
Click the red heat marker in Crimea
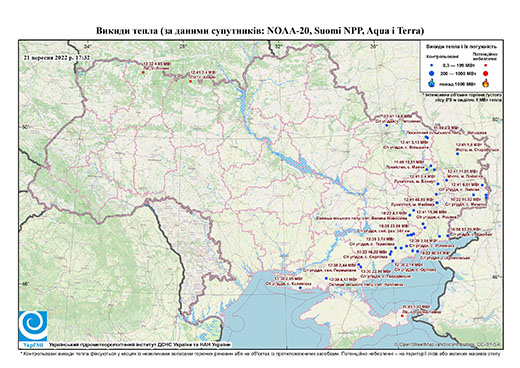[403, 317]
